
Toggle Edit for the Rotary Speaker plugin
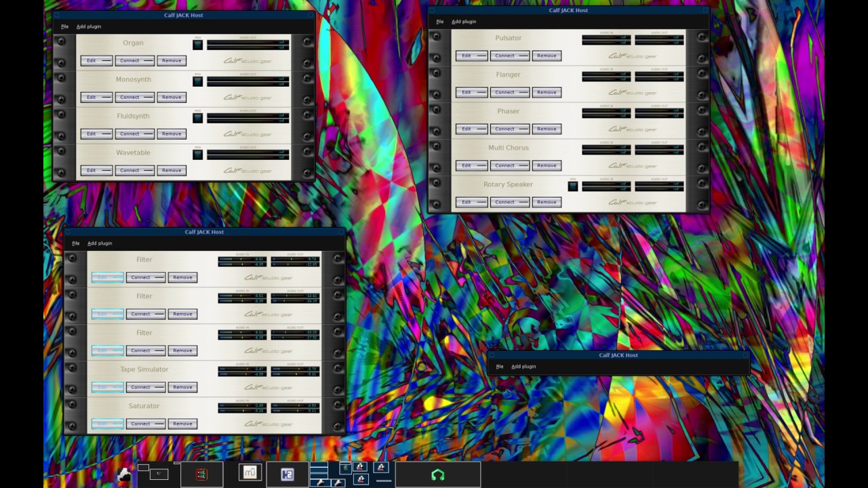pos(471,202)
